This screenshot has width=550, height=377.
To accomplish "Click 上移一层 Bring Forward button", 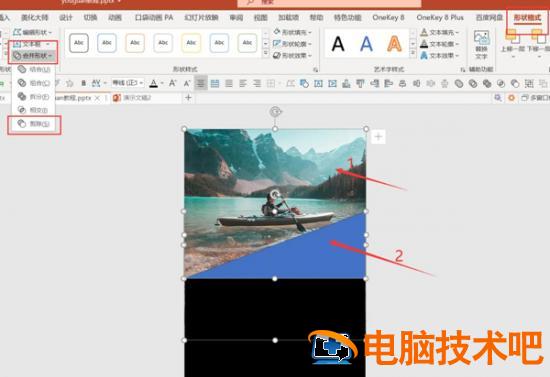I will [x=512, y=44].
